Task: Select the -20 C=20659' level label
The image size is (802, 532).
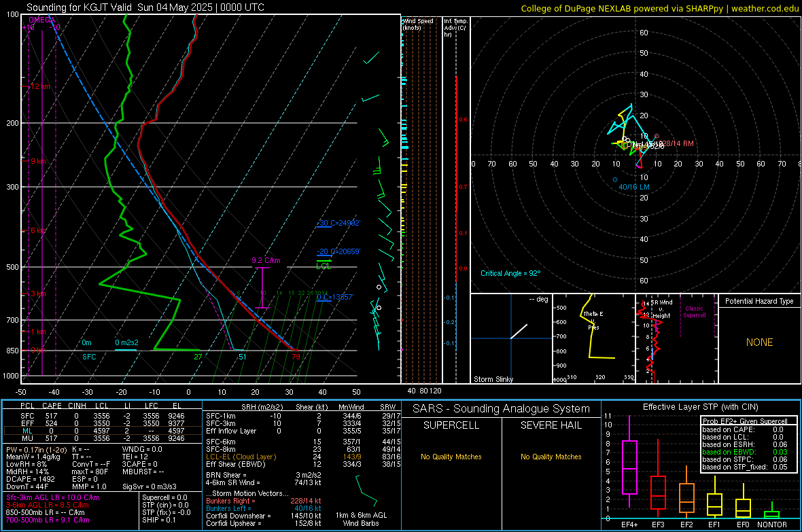Action: pyautogui.click(x=338, y=251)
